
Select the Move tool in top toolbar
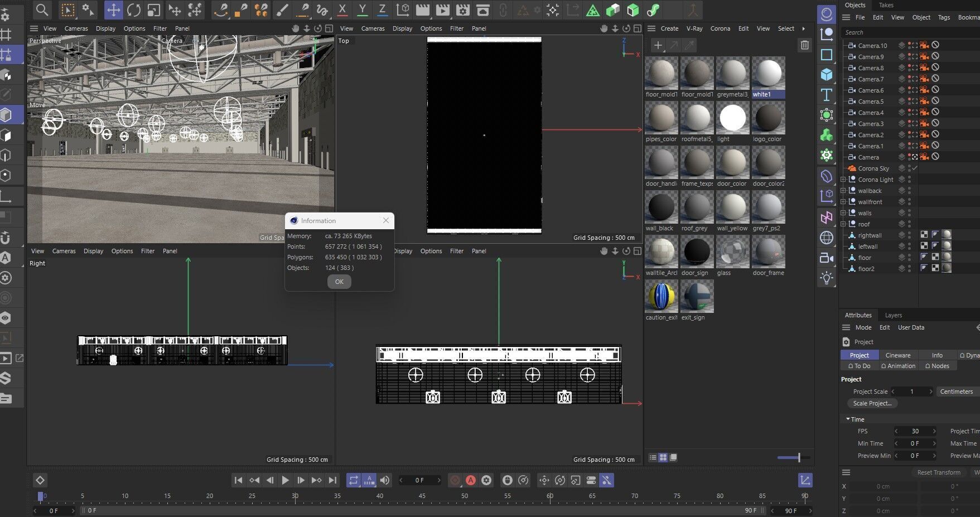(113, 10)
